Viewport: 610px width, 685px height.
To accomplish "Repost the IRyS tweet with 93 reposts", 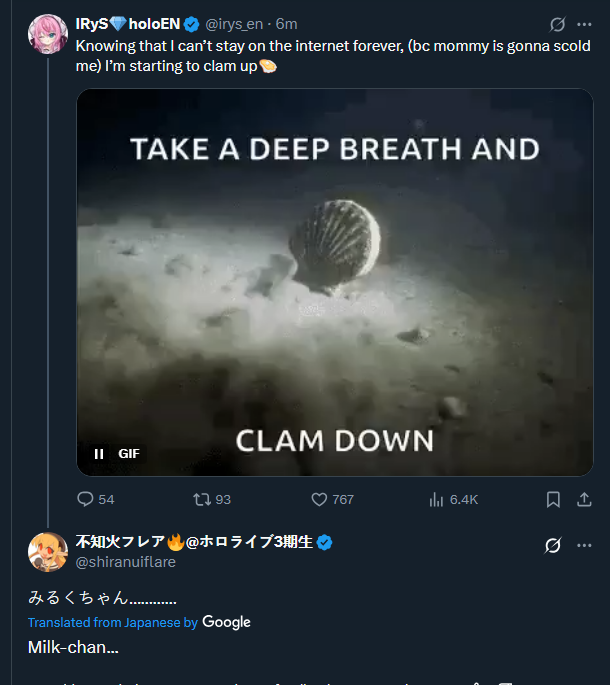I will 199,499.
